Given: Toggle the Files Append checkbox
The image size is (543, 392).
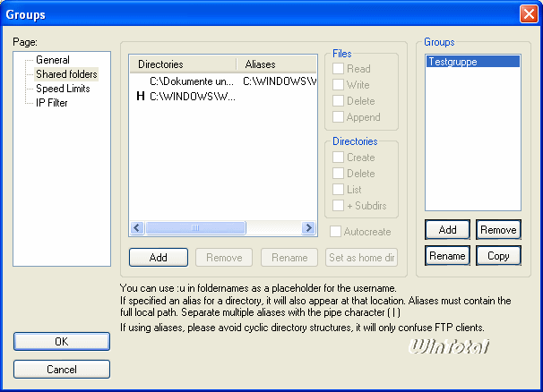Looking at the screenshot, I should tap(338, 117).
